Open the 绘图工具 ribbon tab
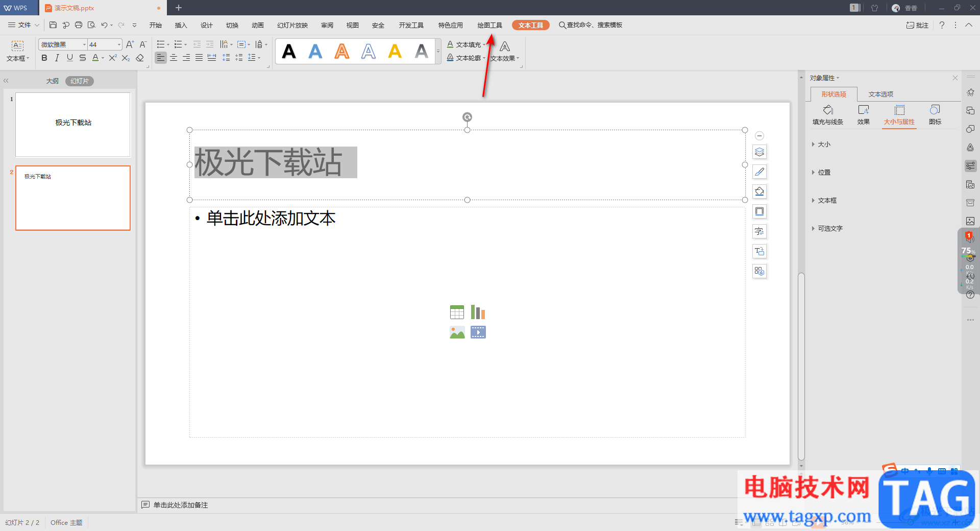This screenshot has height=531, width=980. click(490, 25)
